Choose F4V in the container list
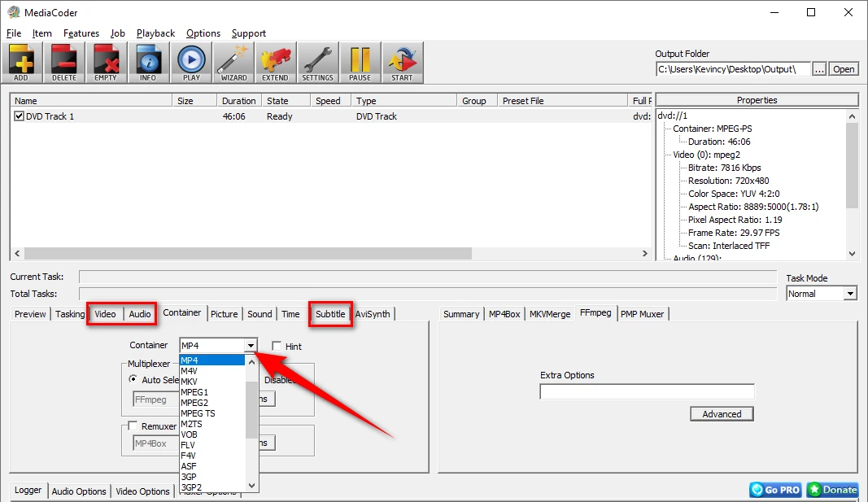 [212, 456]
